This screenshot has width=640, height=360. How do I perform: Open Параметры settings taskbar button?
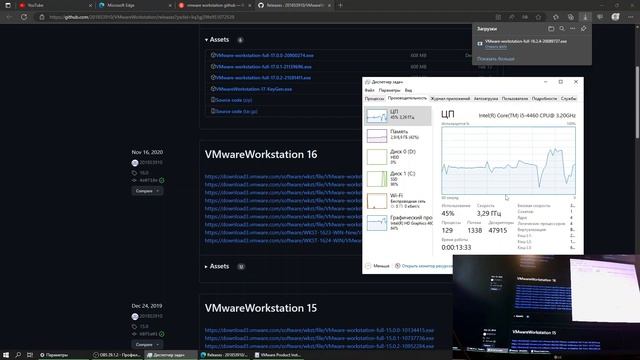63,355
